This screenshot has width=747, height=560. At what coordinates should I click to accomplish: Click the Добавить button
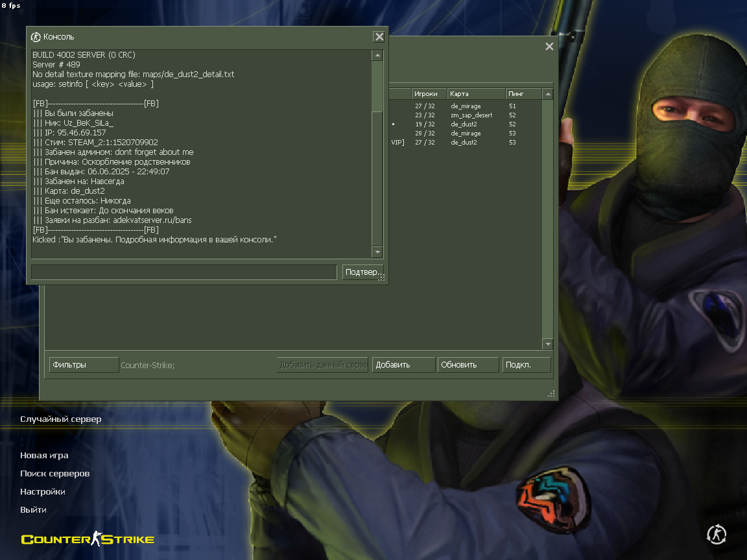click(x=403, y=365)
